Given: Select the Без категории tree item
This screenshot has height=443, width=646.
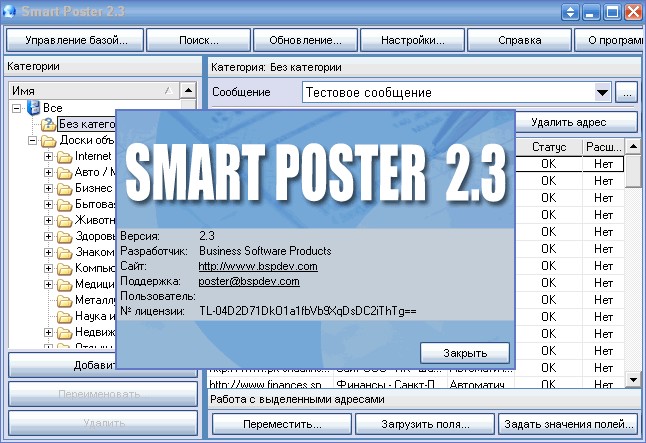Looking at the screenshot, I should pos(87,124).
